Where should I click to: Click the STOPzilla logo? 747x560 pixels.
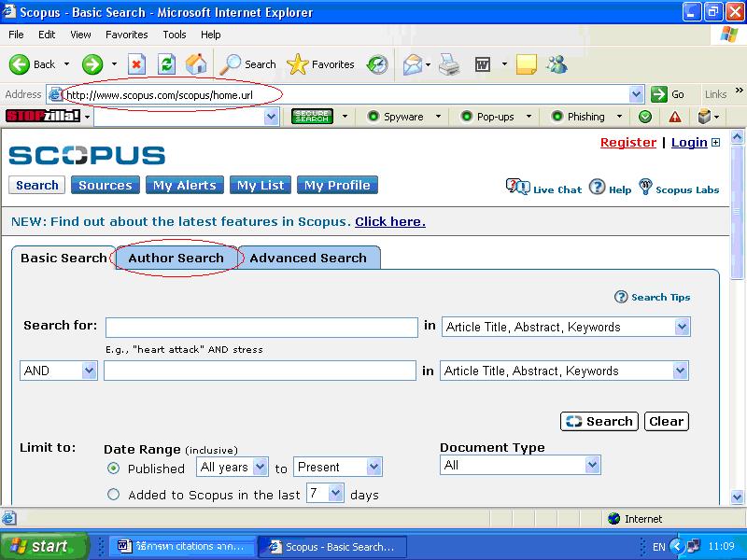[x=42, y=116]
